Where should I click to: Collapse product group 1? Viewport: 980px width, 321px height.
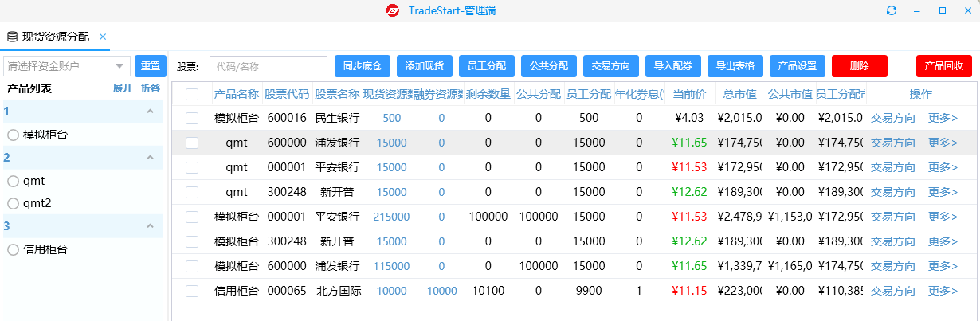tap(150, 112)
